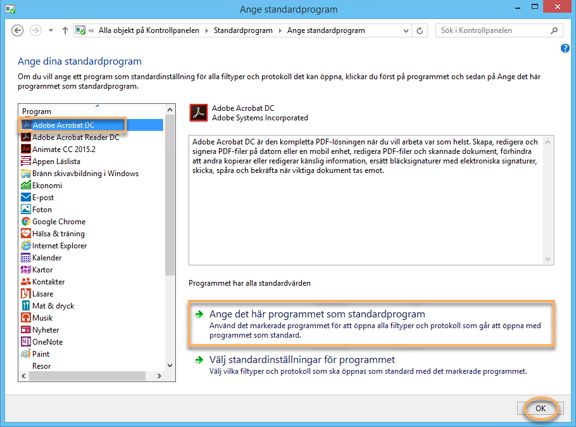The image size is (576, 427).
Task: Select 'Bränn skivavbildning i Windows' icon
Action: point(26,173)
